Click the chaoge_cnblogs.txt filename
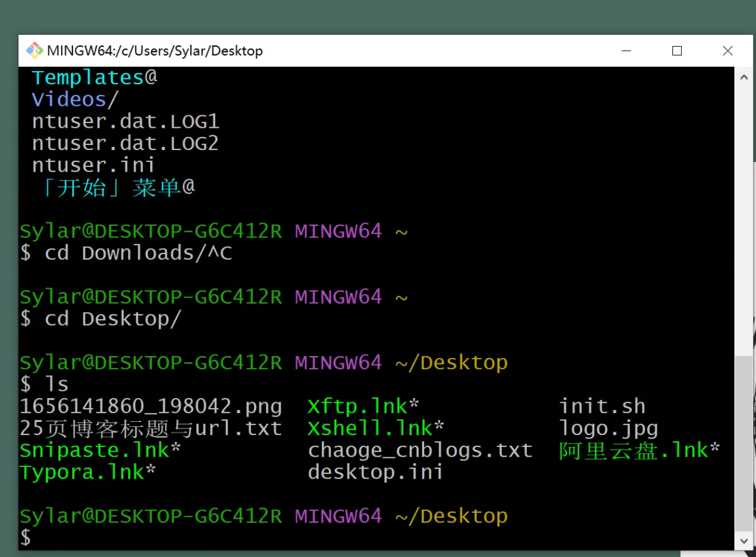Viewport: 756px width, 557px height. (x=420, y=450)
